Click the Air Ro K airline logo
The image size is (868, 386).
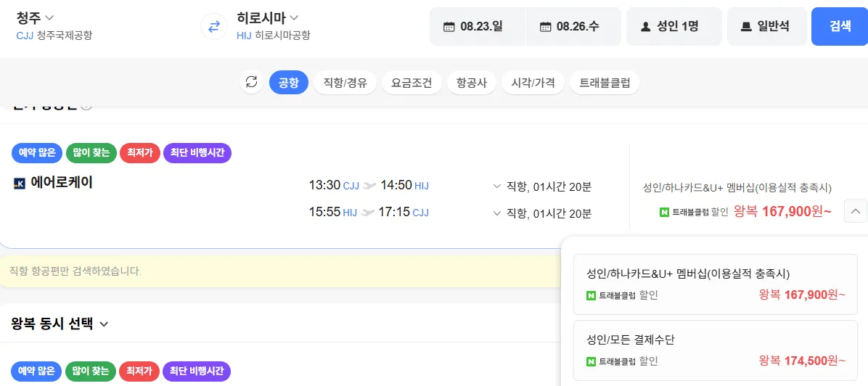pos(20,184)
